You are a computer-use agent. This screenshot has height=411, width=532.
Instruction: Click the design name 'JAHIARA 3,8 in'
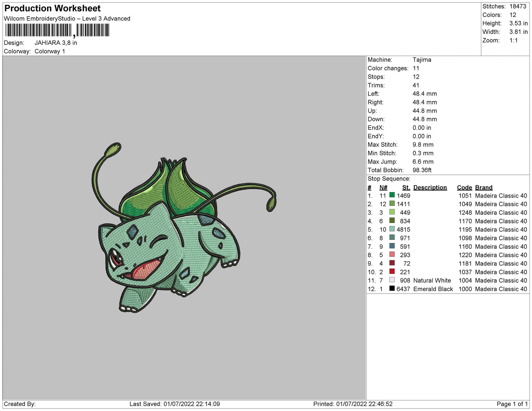[x=56, y=43]
